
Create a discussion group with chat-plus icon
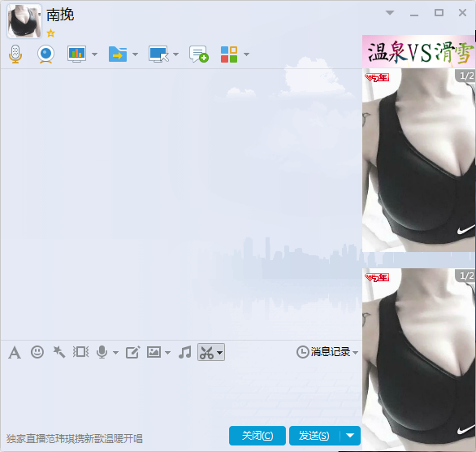pos(199,54)
